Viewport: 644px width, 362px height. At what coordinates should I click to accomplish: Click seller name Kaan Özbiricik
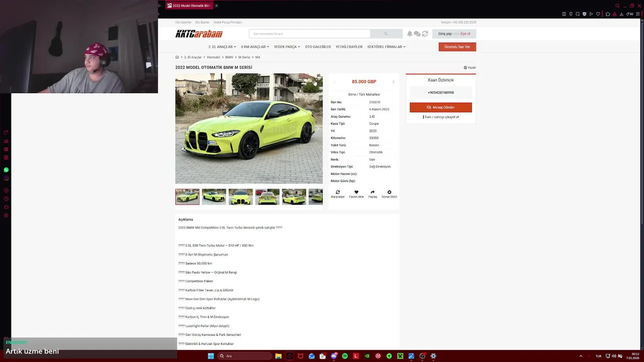tap(441, 80)
